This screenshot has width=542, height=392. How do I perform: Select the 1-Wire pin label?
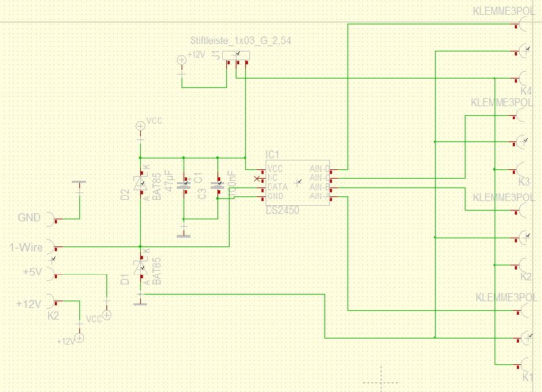point(26,247)
